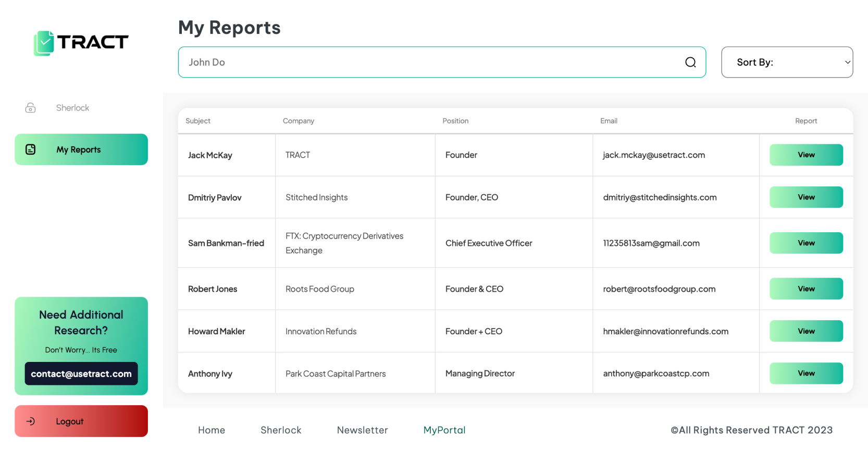Open the Newsletter footer link
The height and width of the screenshot is (452, 868).
click(x=363, y=430)
